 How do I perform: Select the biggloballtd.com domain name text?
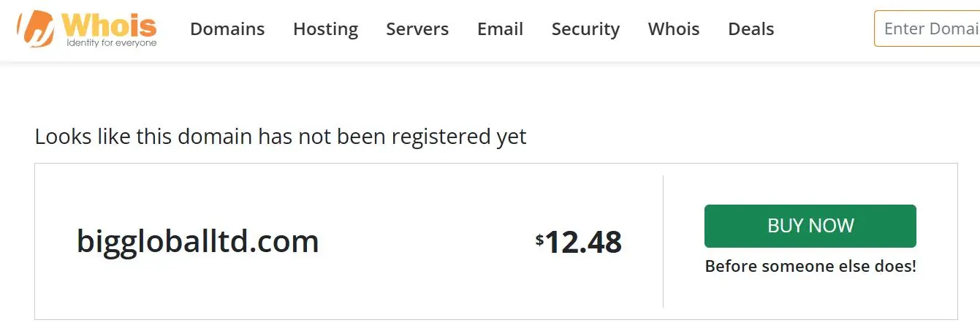(x=198, y=241)
